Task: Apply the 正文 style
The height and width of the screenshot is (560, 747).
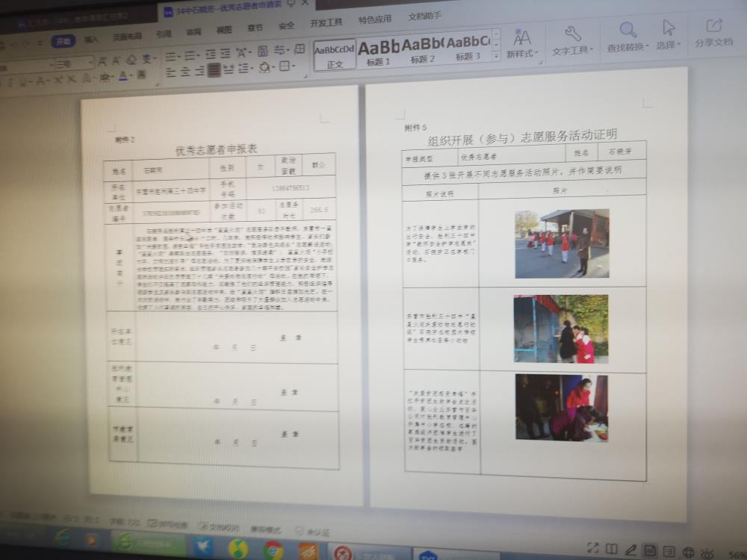Action: tap(335, 55)
